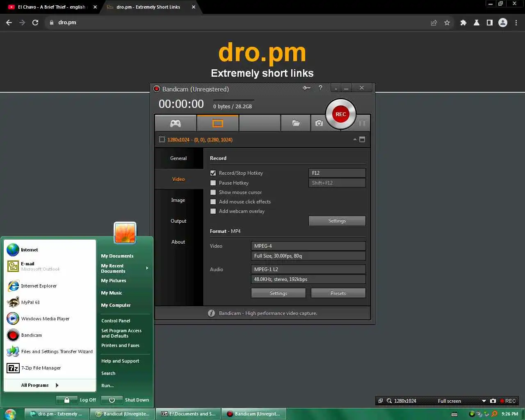Open Format section Settings button
This screenshot has height=420, width=525.
point(278,293)
